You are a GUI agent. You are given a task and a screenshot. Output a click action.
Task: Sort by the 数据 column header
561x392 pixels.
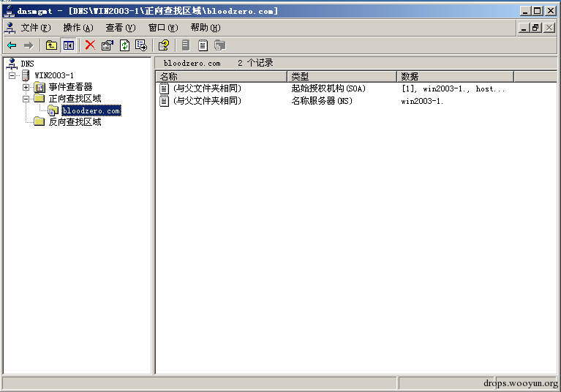455,76
